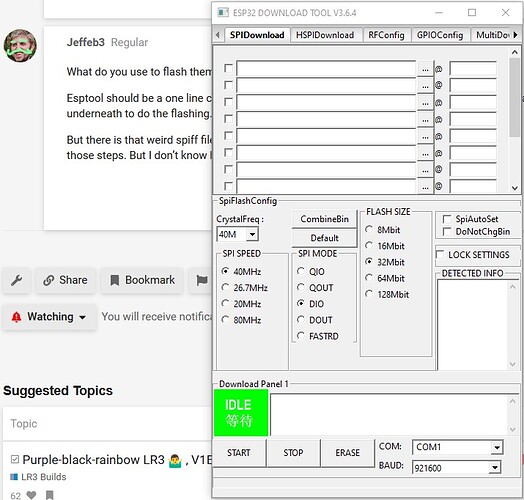This screenshot has width=524, height=500.
Task: Click the download log text area
Action: tap(389, 414)
